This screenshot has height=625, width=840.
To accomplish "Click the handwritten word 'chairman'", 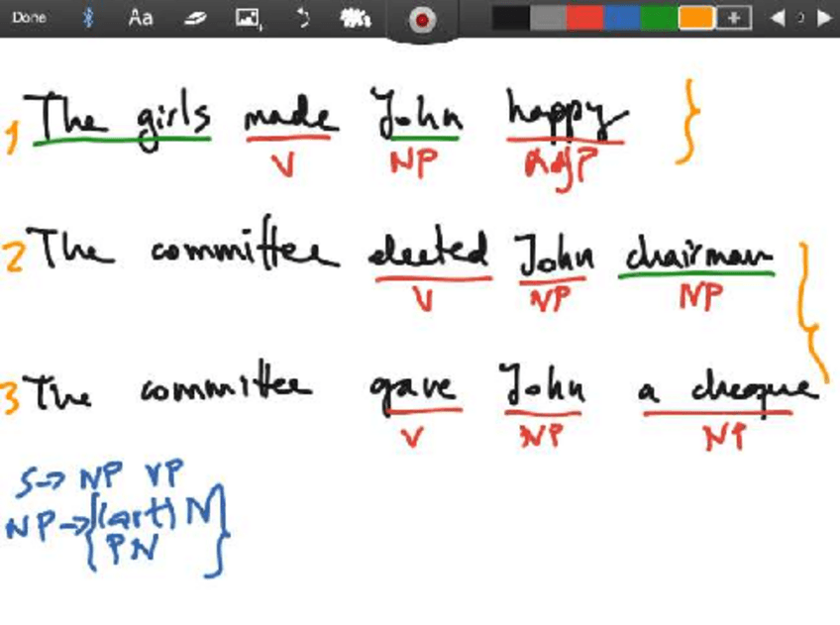I will click(x=699, y=253).
